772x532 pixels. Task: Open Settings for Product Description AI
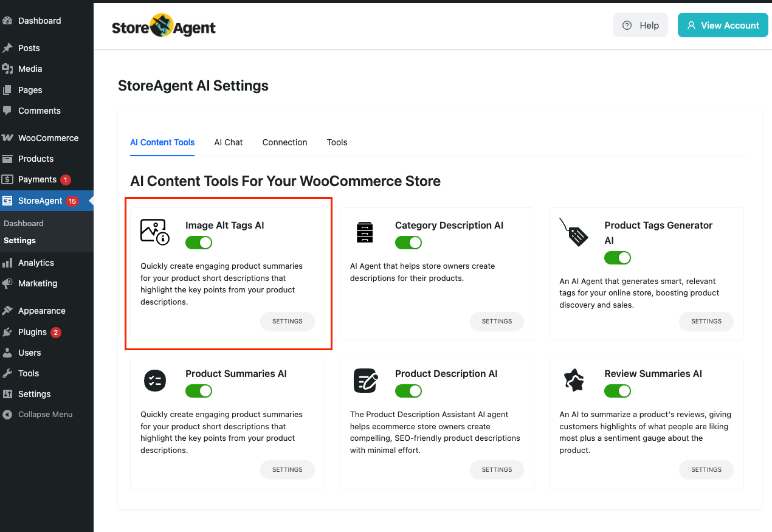[x=497, y=469]
